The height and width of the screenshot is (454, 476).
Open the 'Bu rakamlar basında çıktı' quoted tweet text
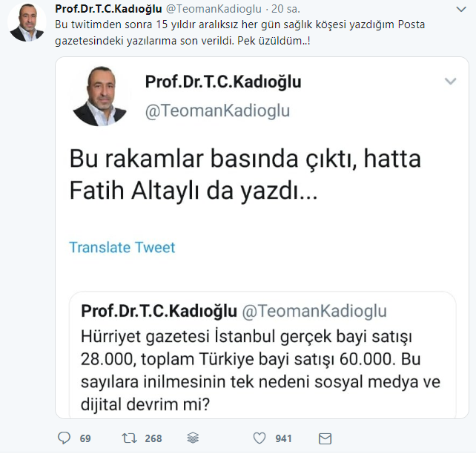[245, 175]
